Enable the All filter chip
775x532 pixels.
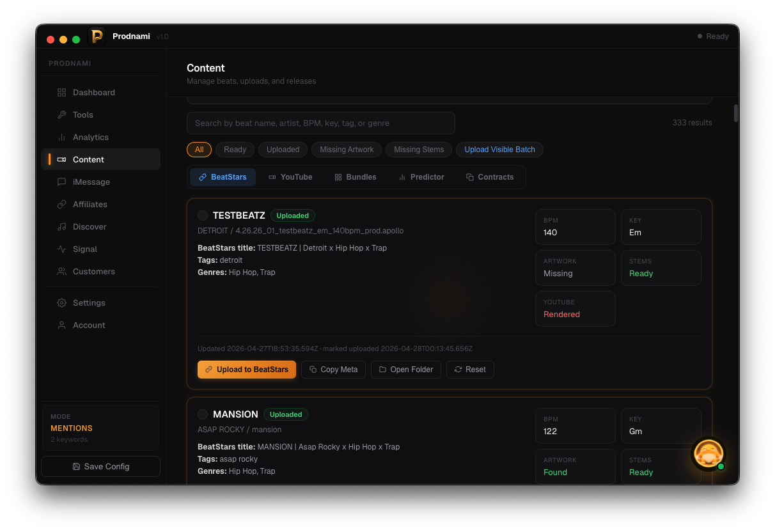click(199, 150)
